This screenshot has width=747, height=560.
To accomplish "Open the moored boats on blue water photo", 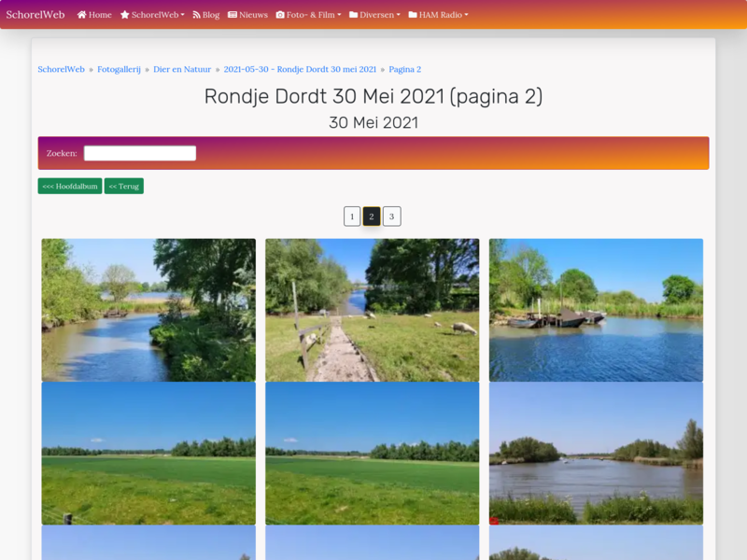I will (596, 310).
